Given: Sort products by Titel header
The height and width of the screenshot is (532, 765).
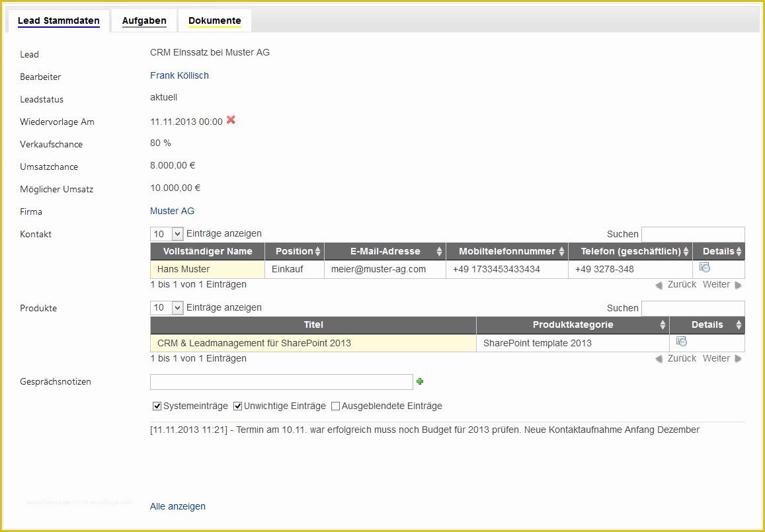Looking at the screenshot, I should click(x=313, y=324).
